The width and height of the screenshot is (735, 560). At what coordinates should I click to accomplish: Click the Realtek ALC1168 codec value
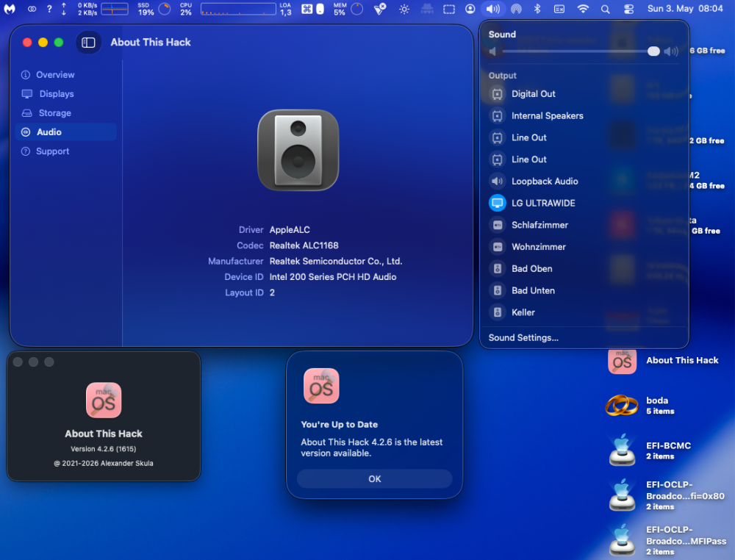pos(304,245)
